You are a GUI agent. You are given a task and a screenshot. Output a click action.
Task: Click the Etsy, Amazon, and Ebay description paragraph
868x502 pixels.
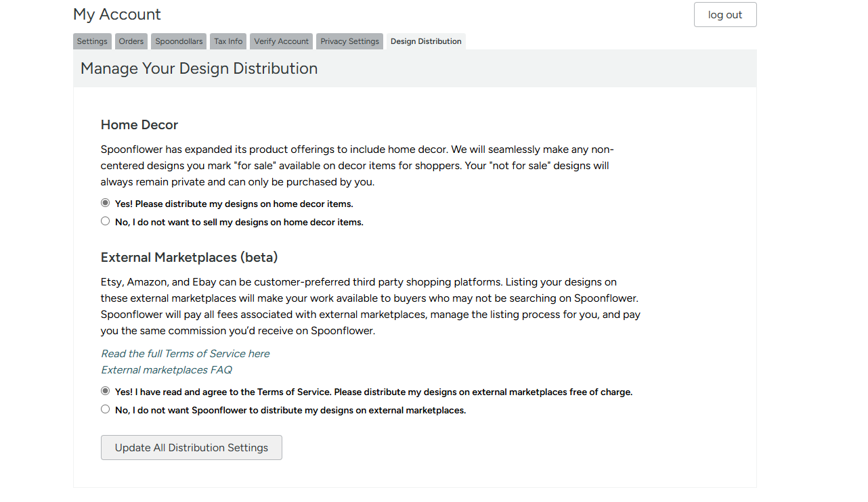click(x=370, y=306)
